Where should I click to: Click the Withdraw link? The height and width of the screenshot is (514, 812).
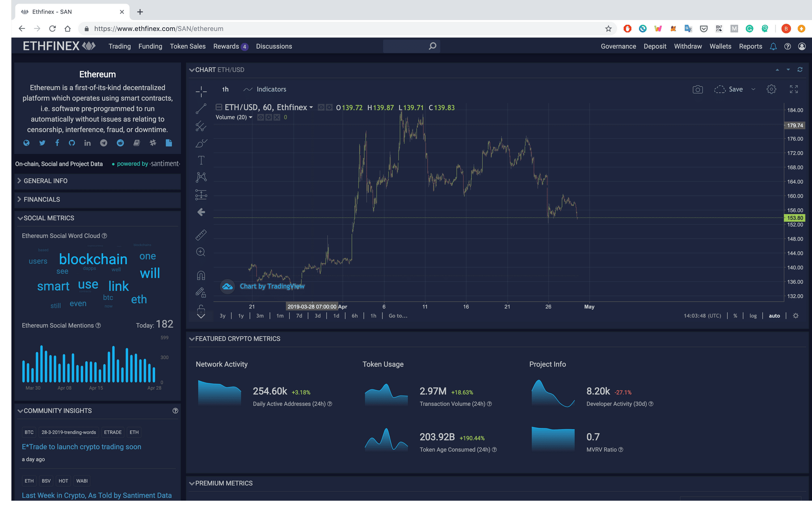coord(688,46)
